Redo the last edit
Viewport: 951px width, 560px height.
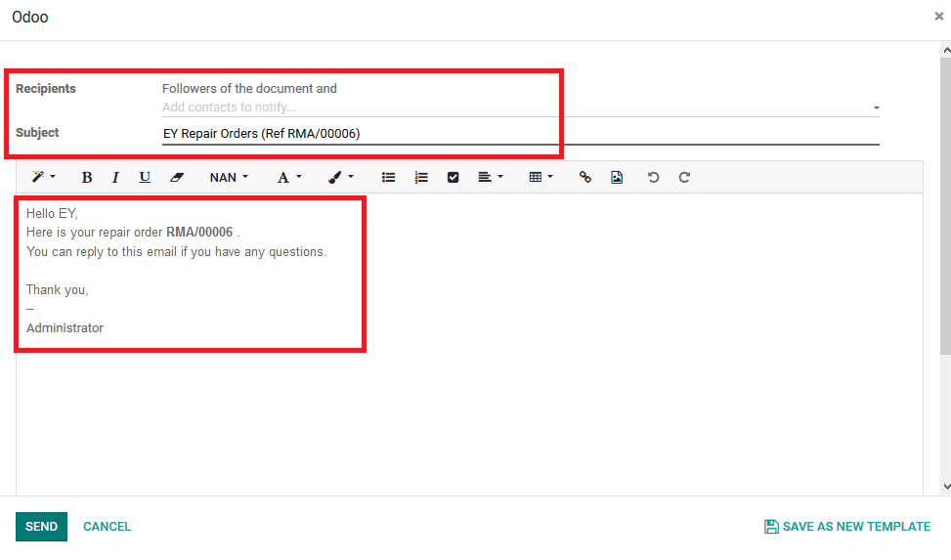(684, 177)
